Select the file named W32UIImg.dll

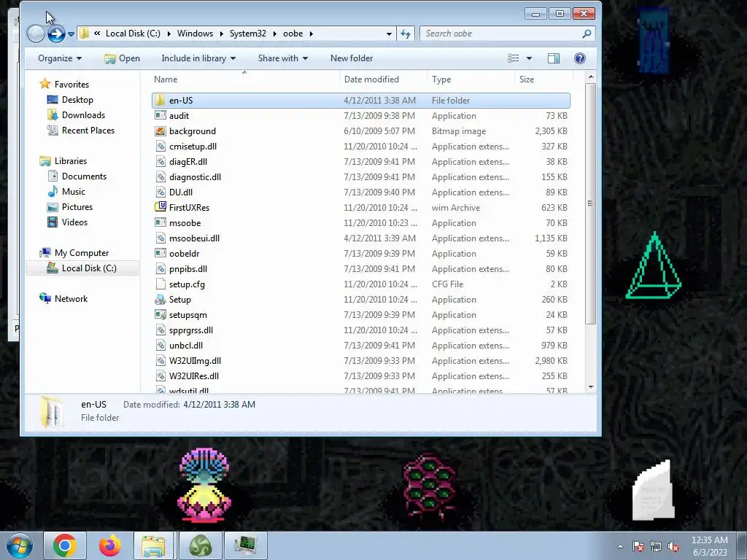pos(195,360)
